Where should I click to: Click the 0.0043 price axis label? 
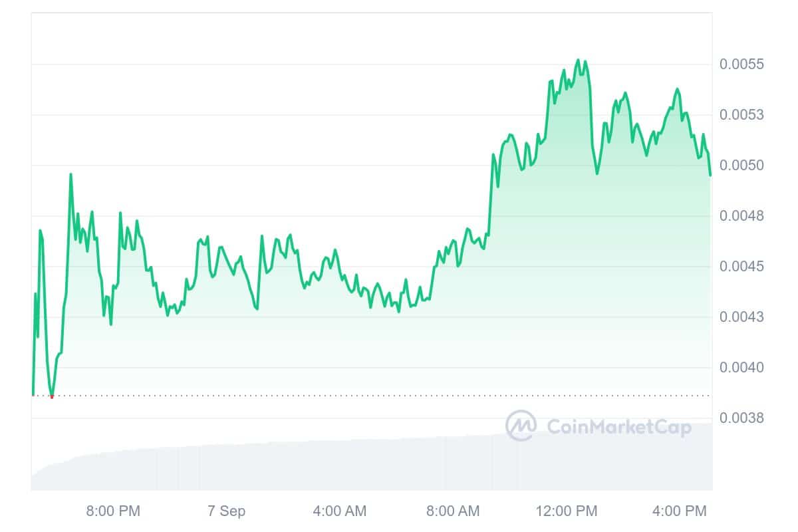coord(741,317)
